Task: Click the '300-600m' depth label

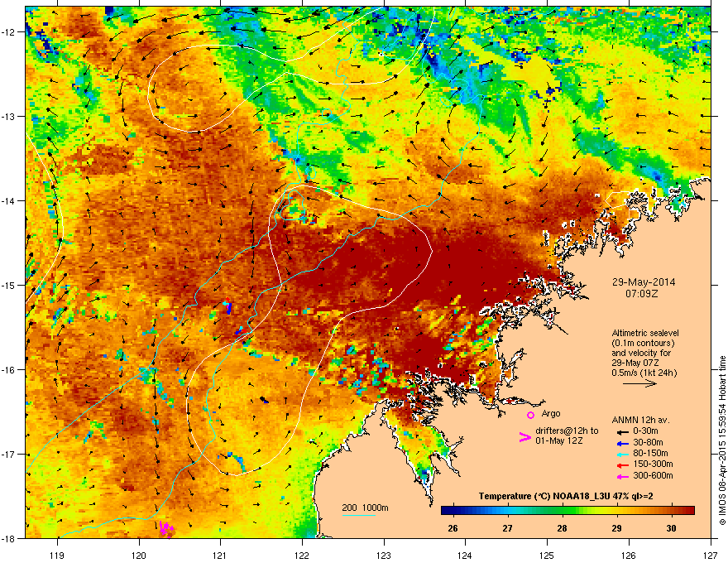Action: pyautogui.click(x=653, y=476)
